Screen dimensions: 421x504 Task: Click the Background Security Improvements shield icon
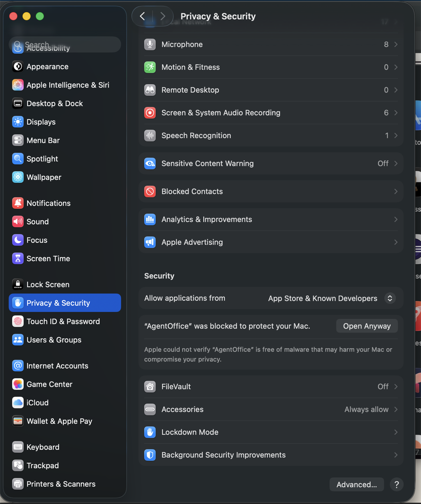(x=150, y=455)
